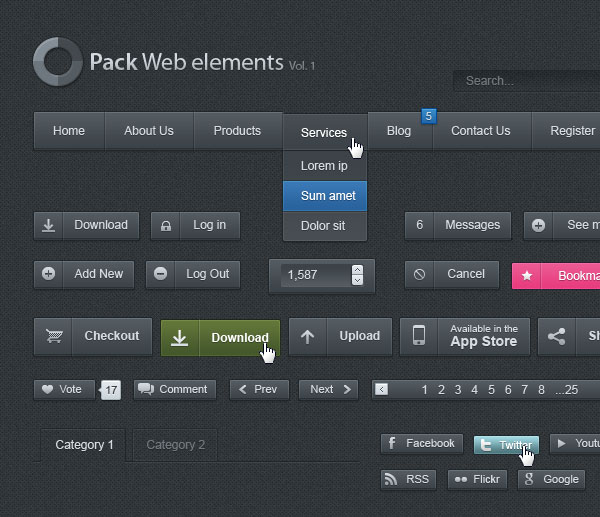
Task: Go to page 8 in pagination
Action: point(541,390)
